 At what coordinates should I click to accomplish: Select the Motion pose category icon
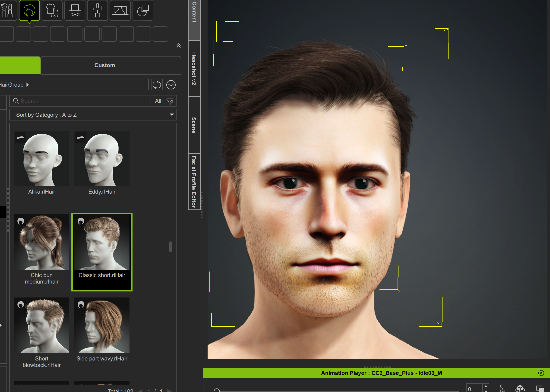coord(98,10)
